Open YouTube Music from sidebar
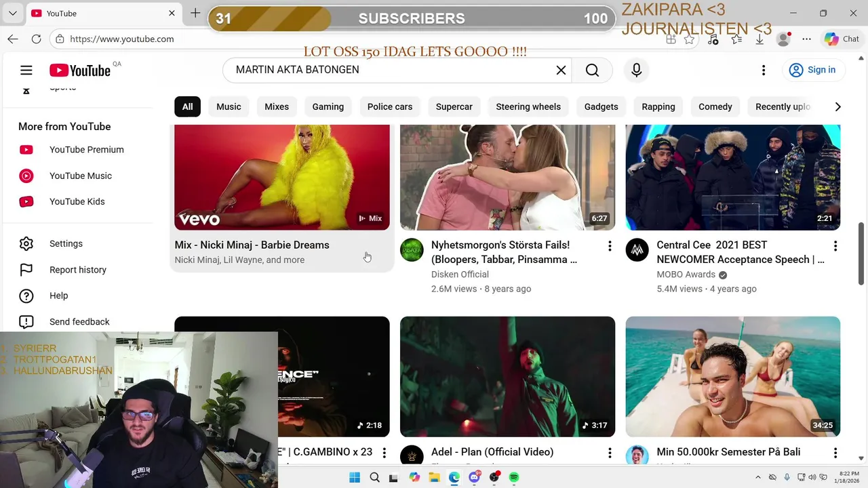 coord(79,176)
